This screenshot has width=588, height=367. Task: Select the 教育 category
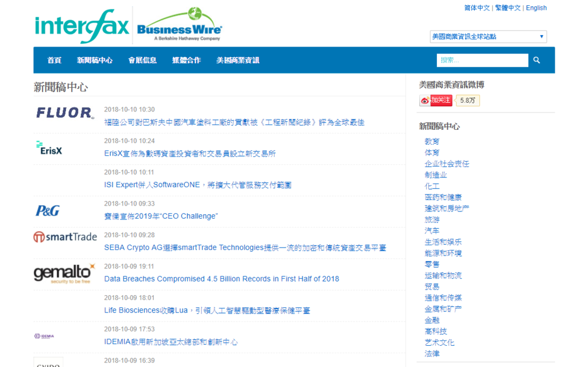pyautogui.click(x=432, y=141)
